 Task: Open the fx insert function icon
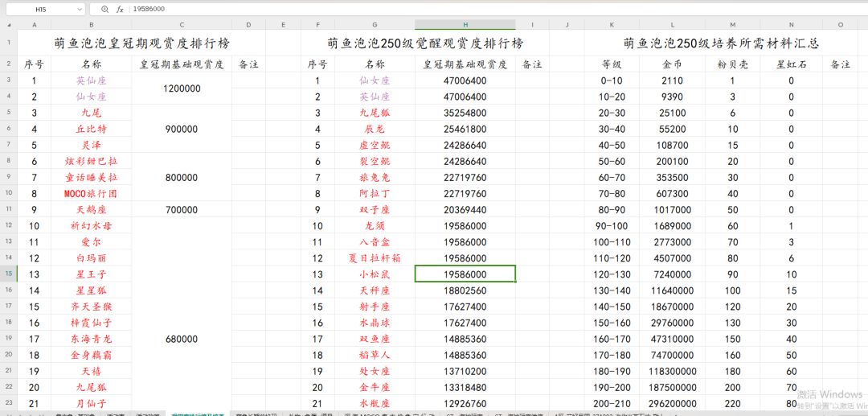(120, 10)
